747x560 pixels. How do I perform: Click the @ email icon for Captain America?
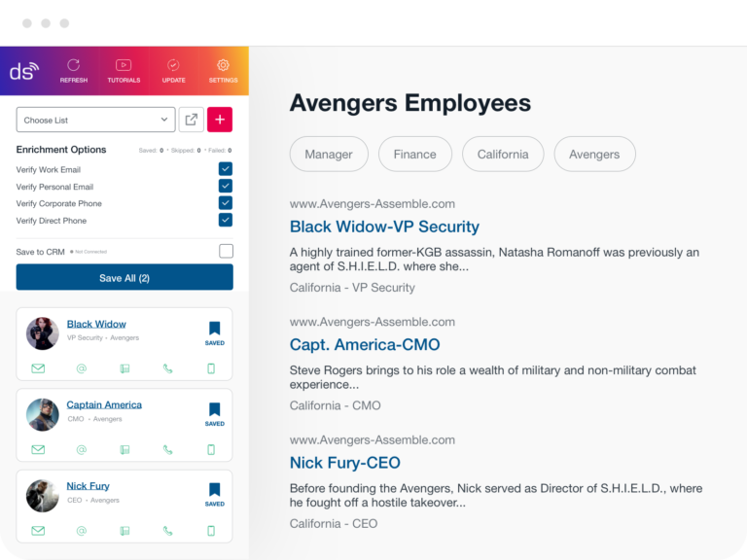coord(82,449)
